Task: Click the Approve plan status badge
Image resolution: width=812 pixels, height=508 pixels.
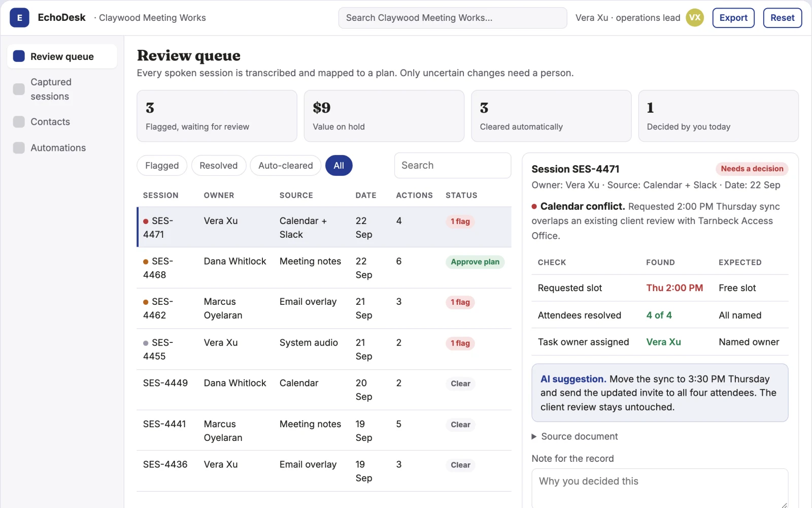Action: tap(475, 262)
